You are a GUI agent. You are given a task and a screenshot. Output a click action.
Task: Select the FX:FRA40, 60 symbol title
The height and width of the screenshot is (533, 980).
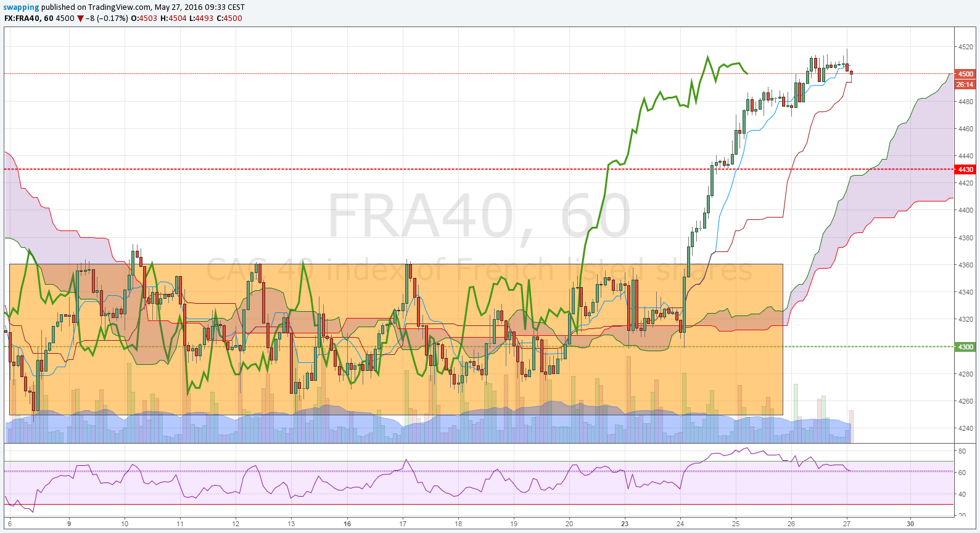(28, 18)
